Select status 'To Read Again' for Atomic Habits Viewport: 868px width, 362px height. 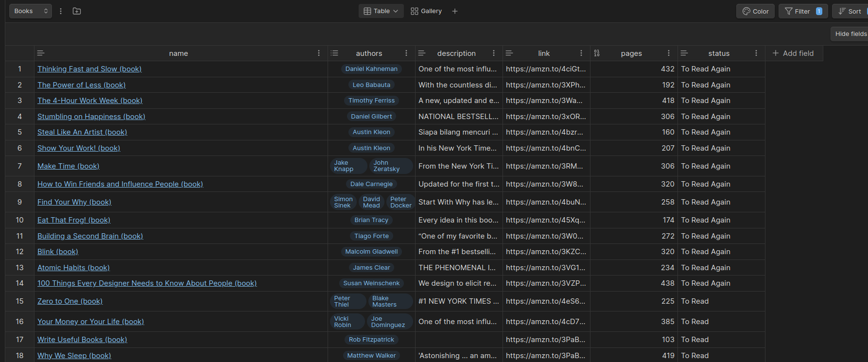[x=721, y=268]
